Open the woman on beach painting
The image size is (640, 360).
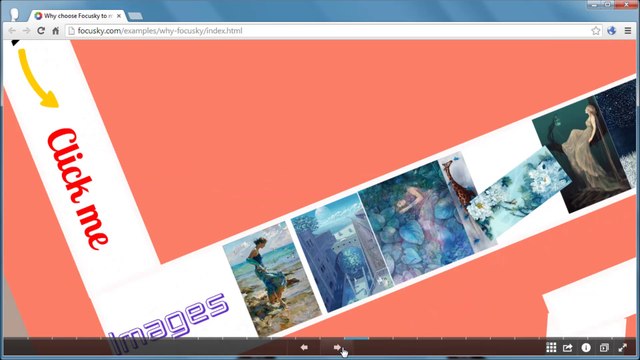pyautogui.click(x=272, y=279)
